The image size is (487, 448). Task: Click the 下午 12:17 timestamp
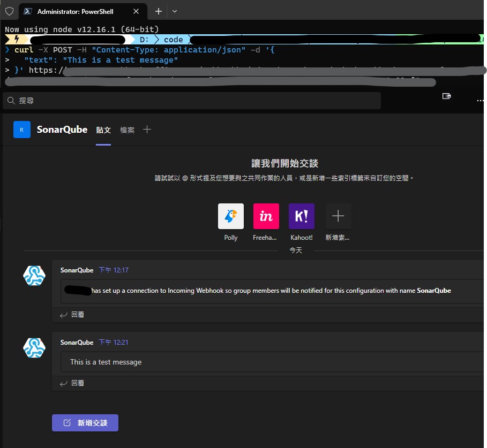(x=114, y=270)
